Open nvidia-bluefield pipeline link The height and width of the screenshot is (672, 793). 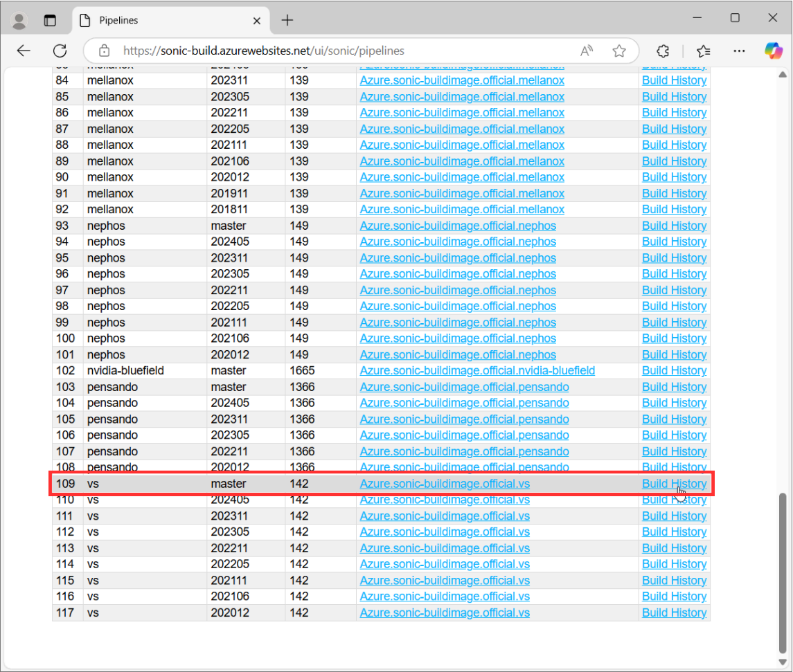pos(477,370)
